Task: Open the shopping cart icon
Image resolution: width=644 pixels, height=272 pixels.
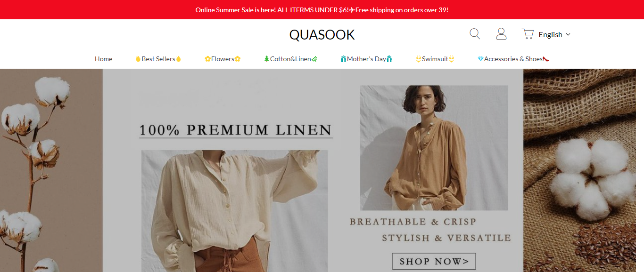Action: tap(528, 34)
